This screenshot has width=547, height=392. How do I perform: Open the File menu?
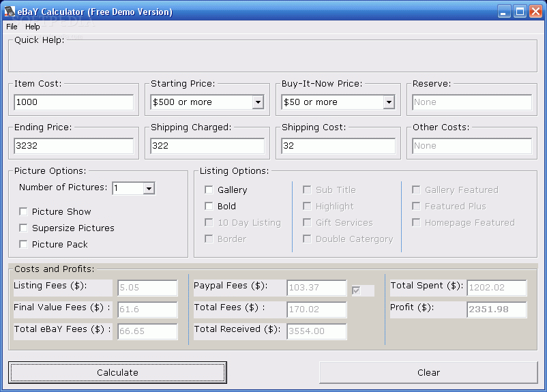coord(12,27)
